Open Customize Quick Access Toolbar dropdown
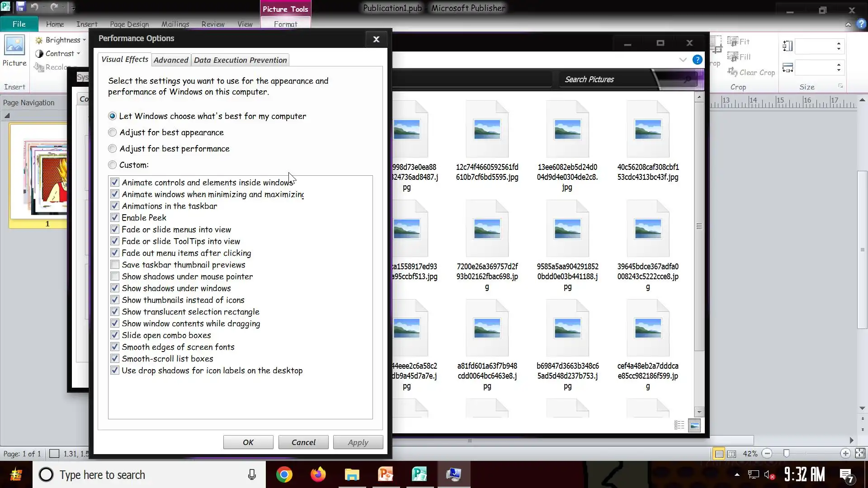This screenshot has width=868, height=488. (73, 8)
